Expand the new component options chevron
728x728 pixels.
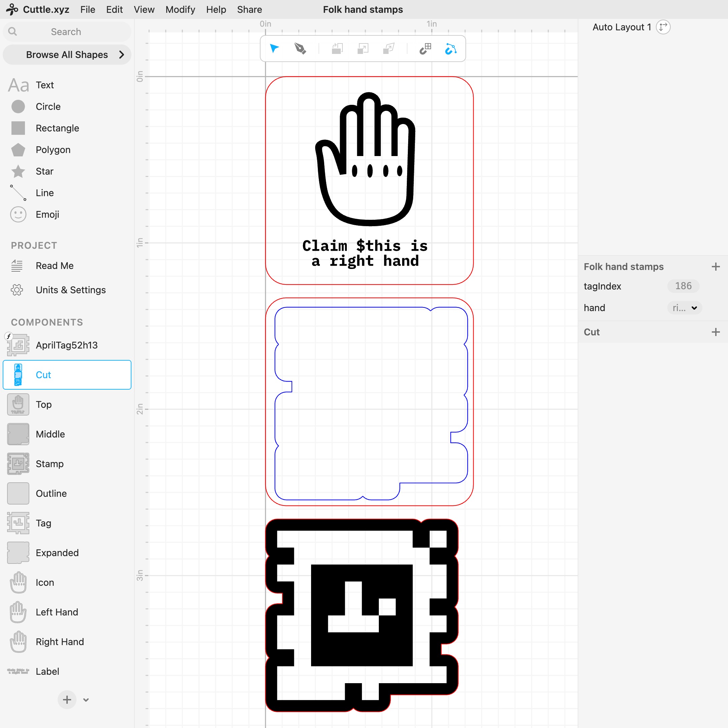click(x=86, y=700)
